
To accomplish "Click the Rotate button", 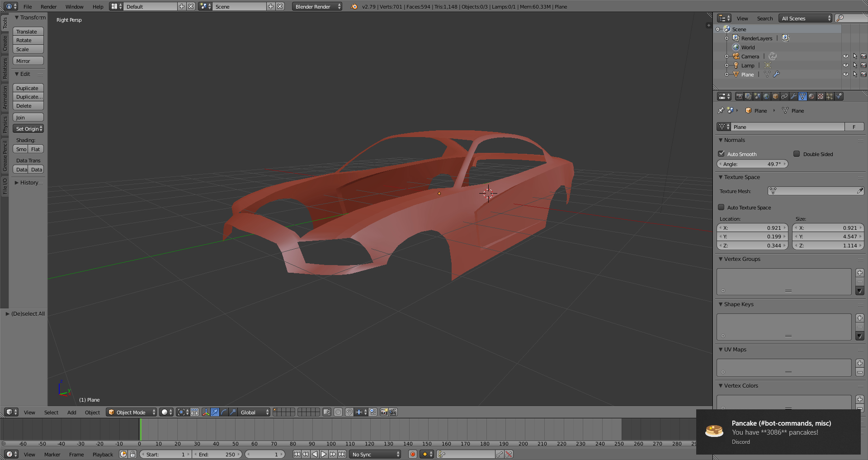I will (28, 40).
